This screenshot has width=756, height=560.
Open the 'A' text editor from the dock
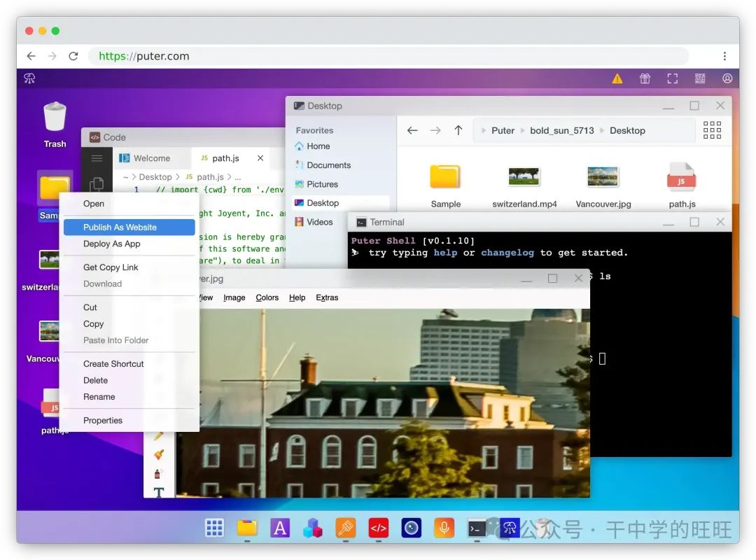280,528
